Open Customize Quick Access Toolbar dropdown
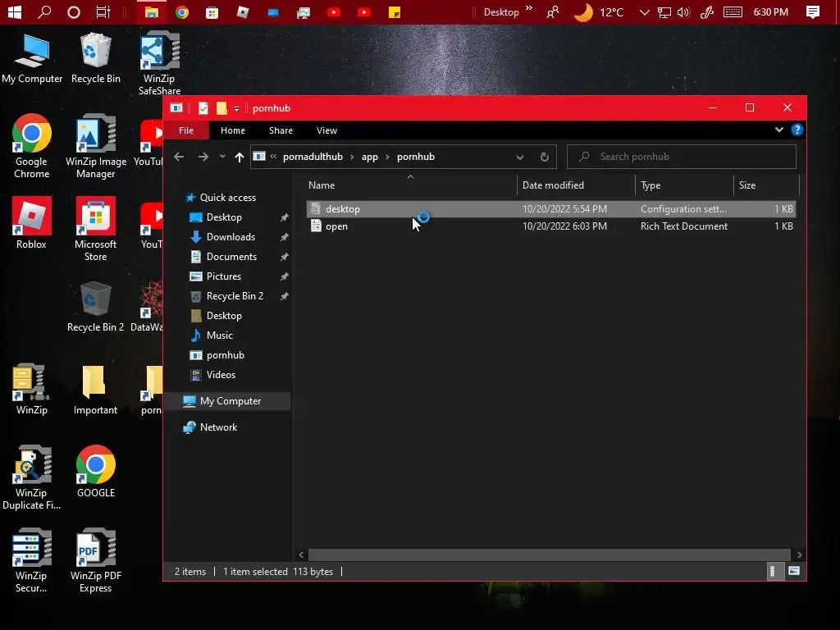The width and height of the screenshot is (840, 630). 236,109
